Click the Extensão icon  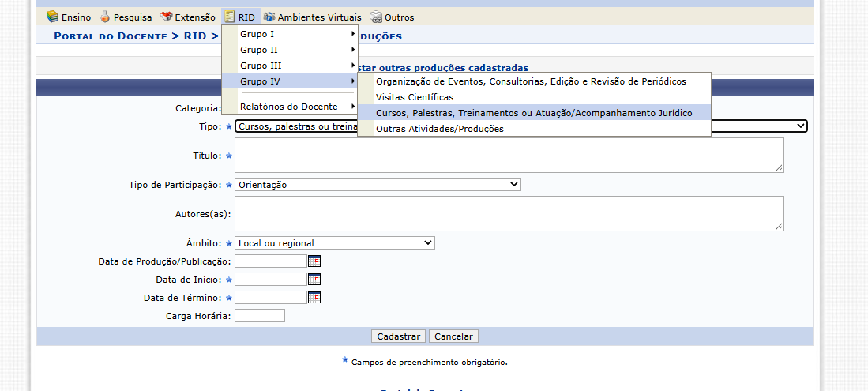tap(166, 17)
